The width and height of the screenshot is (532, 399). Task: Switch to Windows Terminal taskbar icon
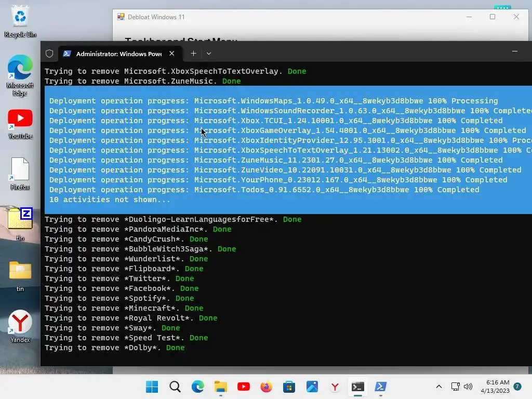[357, 387]
